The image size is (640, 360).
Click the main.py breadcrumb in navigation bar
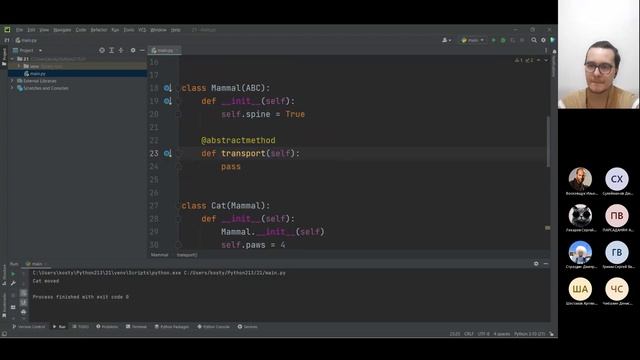(26, 40)
